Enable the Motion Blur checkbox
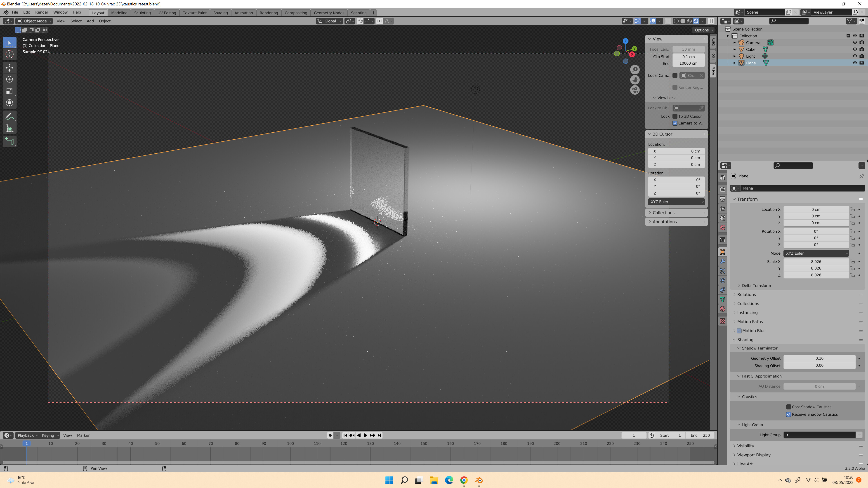Viewport: 868px width, 488px height. click(x=739, y=331)
